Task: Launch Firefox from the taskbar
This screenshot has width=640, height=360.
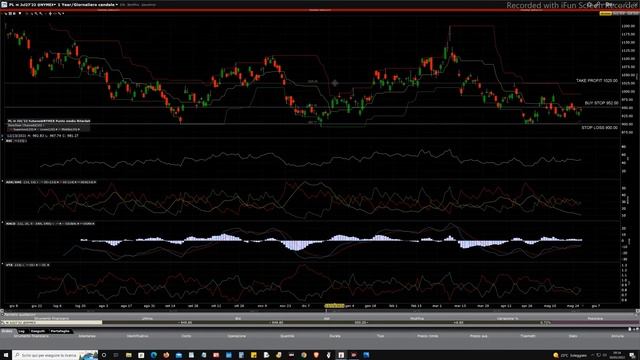Action: coord(166,355)
